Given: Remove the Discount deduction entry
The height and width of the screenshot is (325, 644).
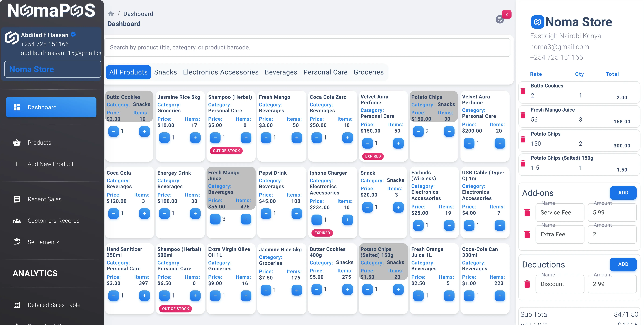Looking at the screenshot, I should pos(527,284).
